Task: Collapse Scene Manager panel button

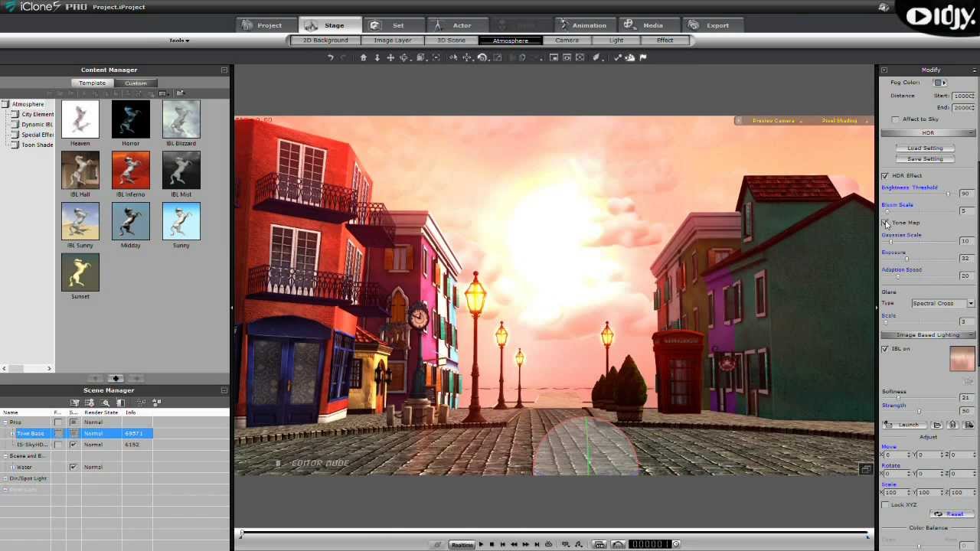Action: [x=224, y=390]
